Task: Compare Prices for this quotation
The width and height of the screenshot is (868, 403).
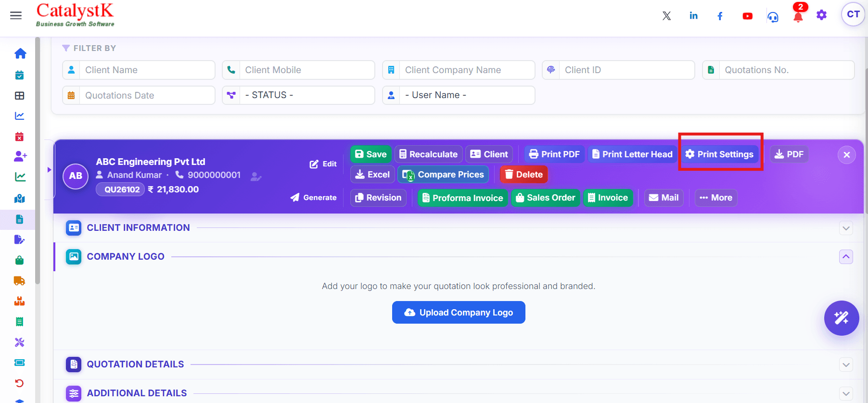Action: tap(443, 175)
